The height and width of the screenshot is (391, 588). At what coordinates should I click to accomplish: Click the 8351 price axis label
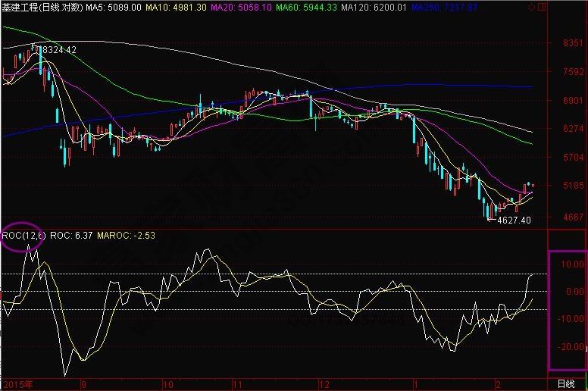pos(572,44)
